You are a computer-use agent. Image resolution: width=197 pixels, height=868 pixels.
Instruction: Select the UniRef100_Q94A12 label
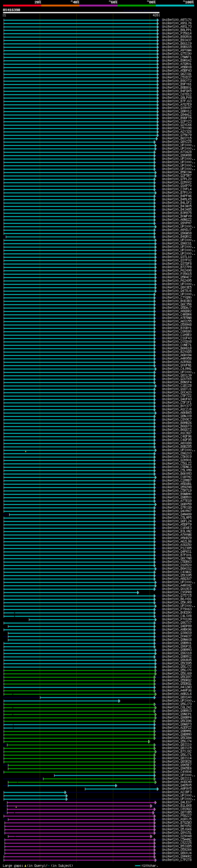pyautogui.click(x=176, y=115)
